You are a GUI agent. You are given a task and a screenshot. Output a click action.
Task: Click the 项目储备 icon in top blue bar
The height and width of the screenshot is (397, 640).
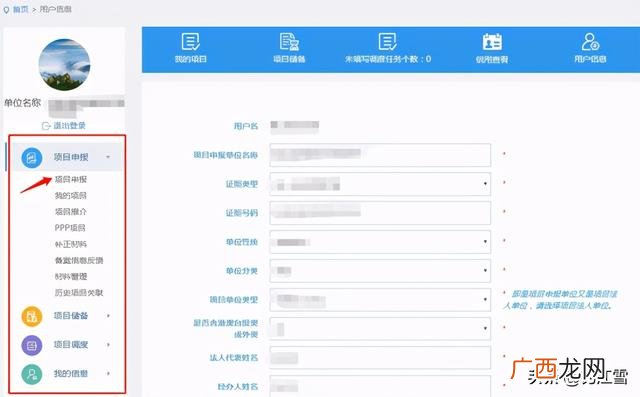tap(289, 42)
